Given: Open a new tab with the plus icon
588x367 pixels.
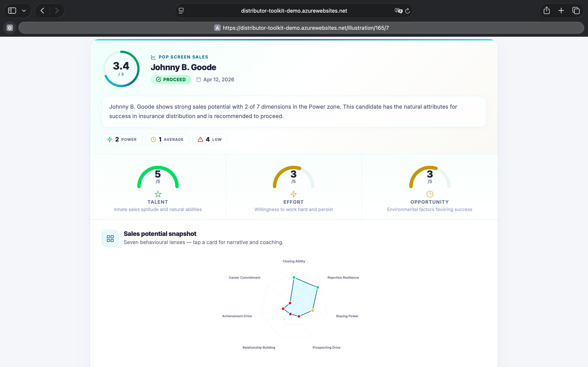Looking at the screenshot, I should tap(561, 10).
